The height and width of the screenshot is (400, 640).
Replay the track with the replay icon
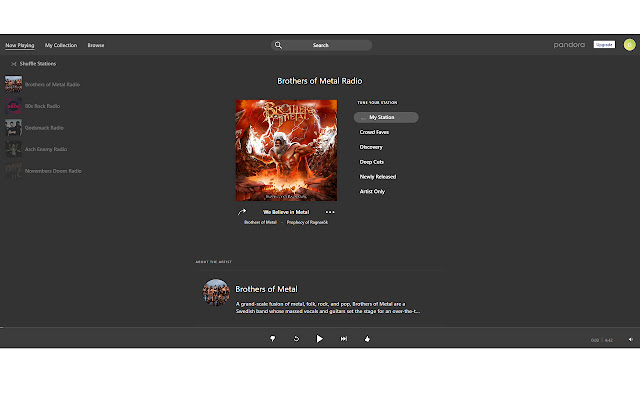tap(296, 339)
